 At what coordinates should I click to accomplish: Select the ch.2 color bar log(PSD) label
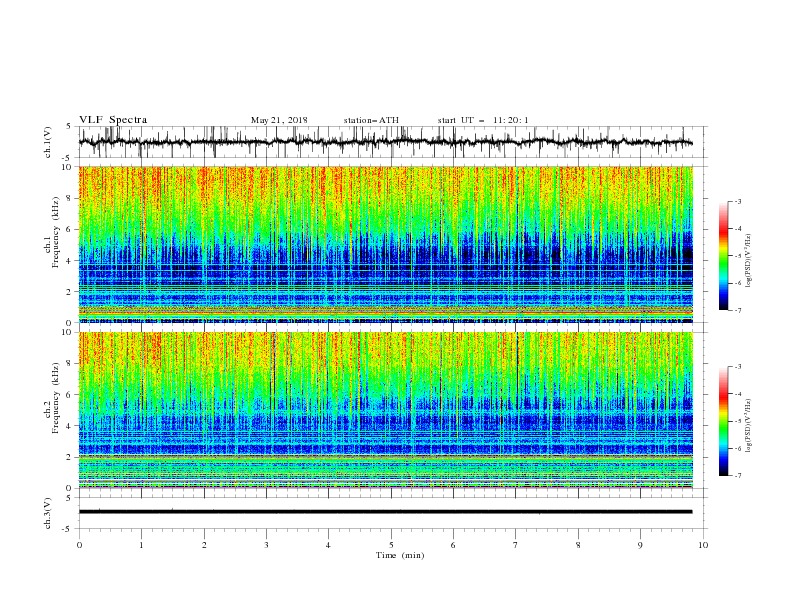tap(749, 426)
